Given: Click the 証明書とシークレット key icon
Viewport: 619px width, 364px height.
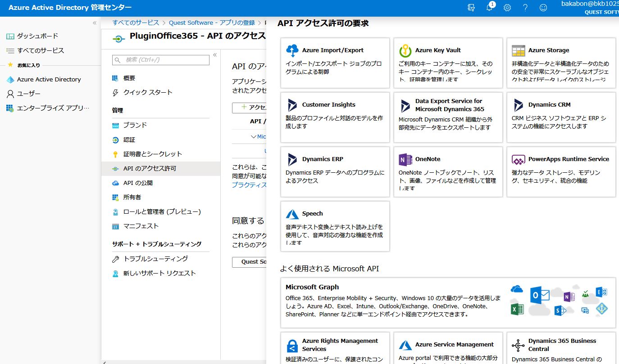Looking at the screenshot, I should [x=115, y=154].
